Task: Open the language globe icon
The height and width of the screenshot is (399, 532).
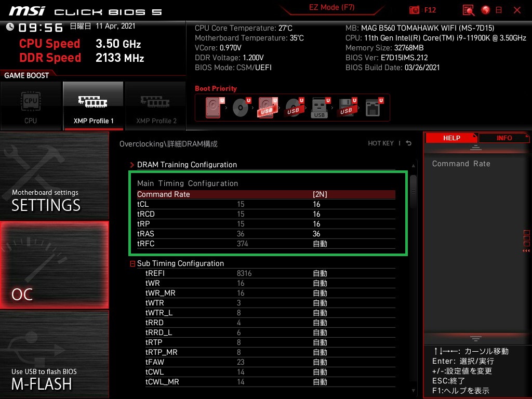Action: (486, 10)
